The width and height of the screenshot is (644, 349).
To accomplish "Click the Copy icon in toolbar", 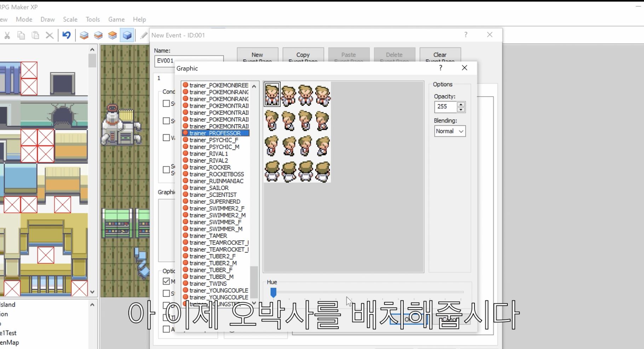I will (21, 35).
